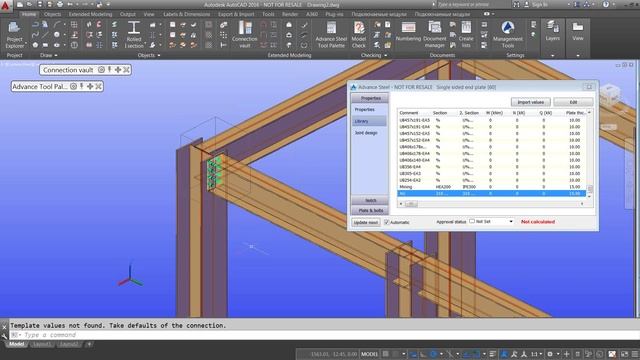Click the View ribbon button

(x=578, y=31)
